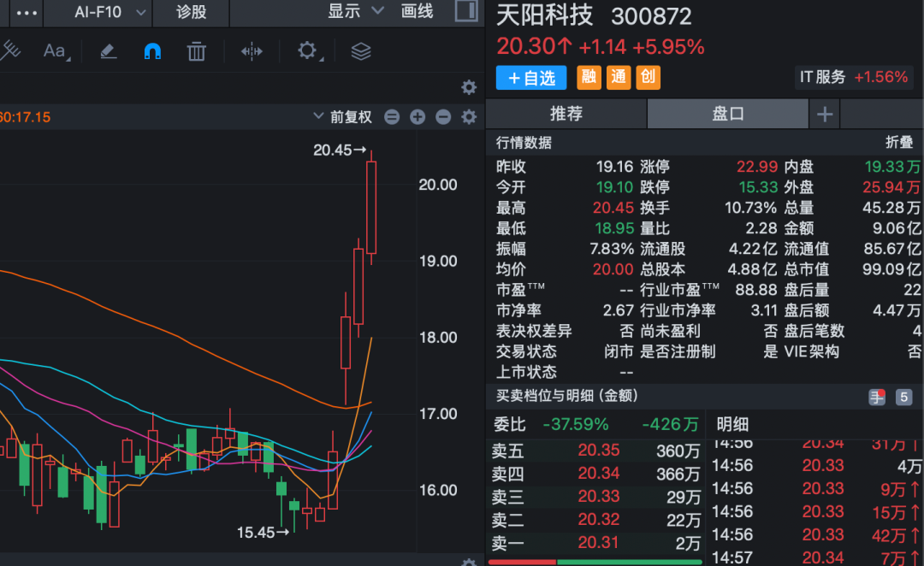Expand the 显示 display dropdown
Screen dimensions: 924x566
pos(356,11)
